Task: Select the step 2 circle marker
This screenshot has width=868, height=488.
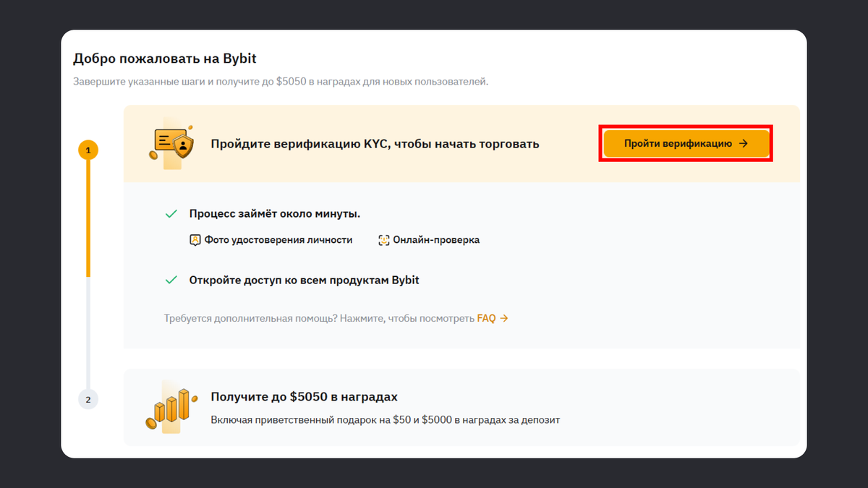Action: click(88, 399)
